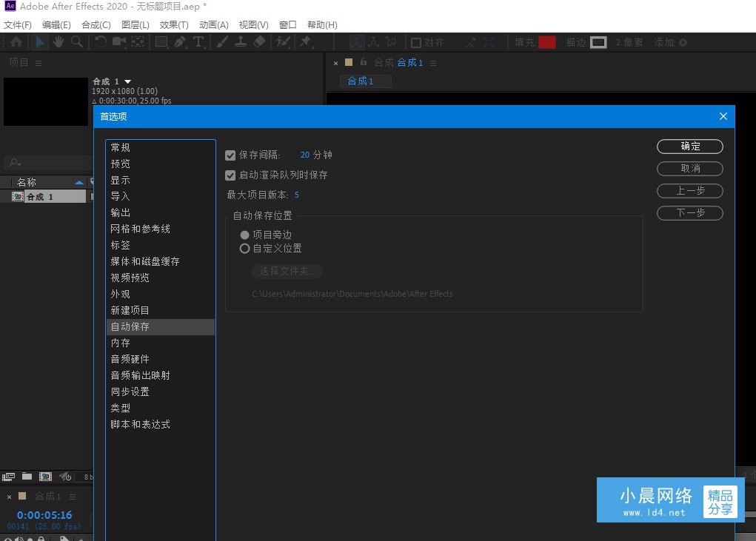Screen dimensions: 756x541
Task: Open the 文件(F) menu
Action: pyautogui.click(x=17, y=25)
